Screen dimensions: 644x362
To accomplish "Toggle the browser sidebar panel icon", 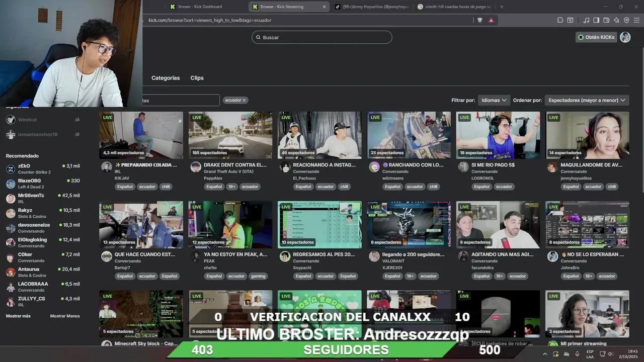I will [x=596, y=20].
